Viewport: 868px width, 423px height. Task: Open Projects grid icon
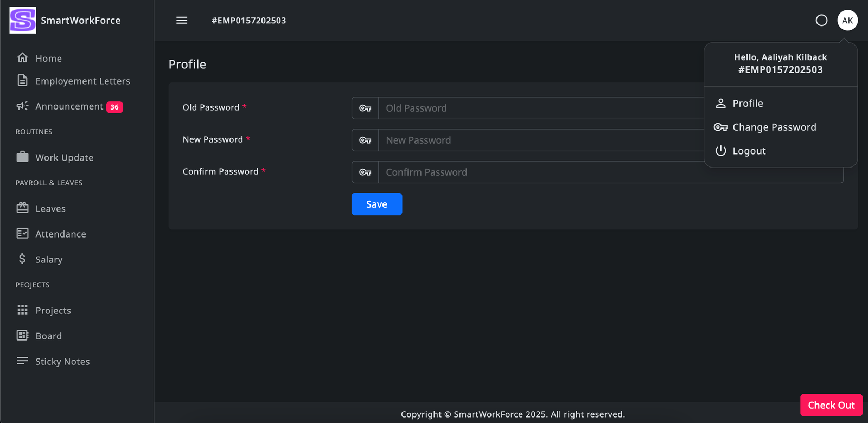tap(22, 310)
